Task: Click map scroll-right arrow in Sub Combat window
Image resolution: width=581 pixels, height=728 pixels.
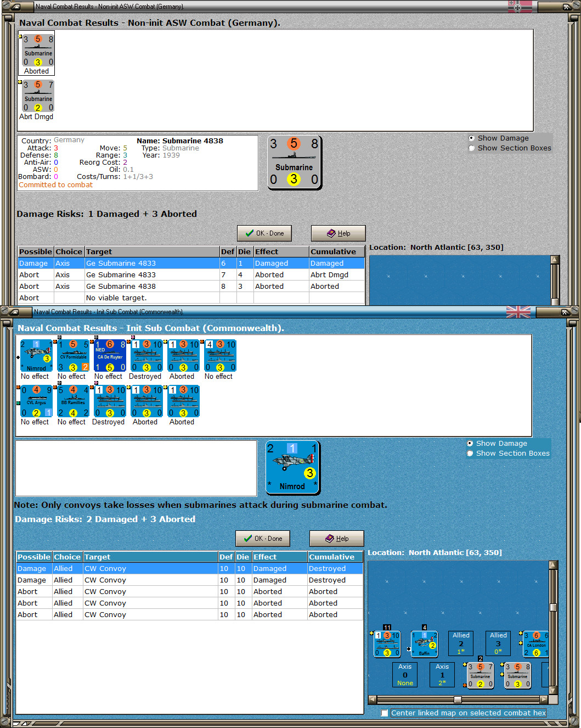Action: point(544,699)
